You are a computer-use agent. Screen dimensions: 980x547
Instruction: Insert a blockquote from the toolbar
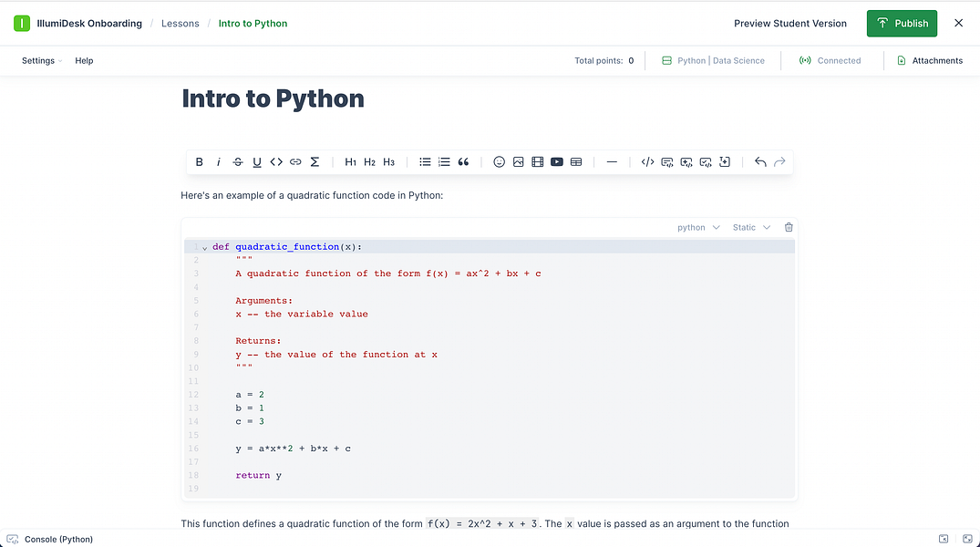click(x=463, y=161)
